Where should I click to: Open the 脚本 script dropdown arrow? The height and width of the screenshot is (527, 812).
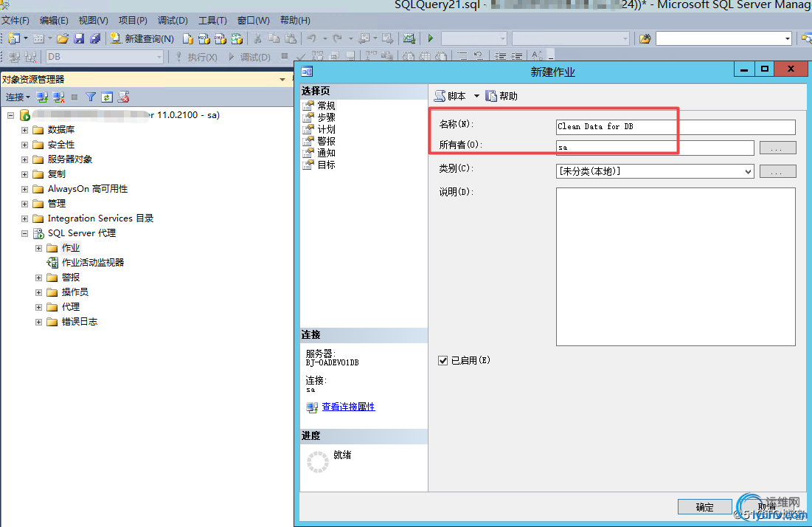[476, 96]
